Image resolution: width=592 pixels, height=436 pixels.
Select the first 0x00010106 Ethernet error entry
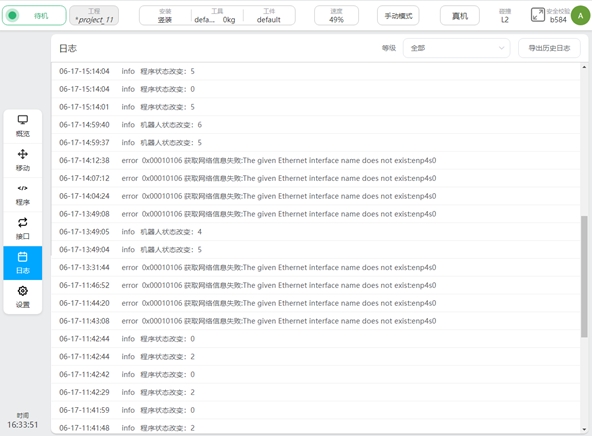pyautogui.click(x=316, y=160)
